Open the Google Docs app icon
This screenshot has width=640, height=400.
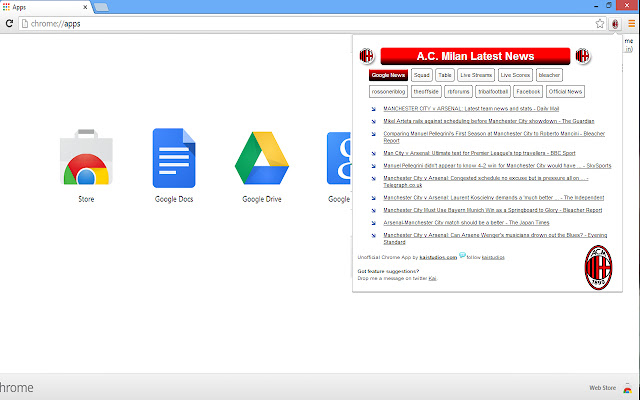pos(174,158)
